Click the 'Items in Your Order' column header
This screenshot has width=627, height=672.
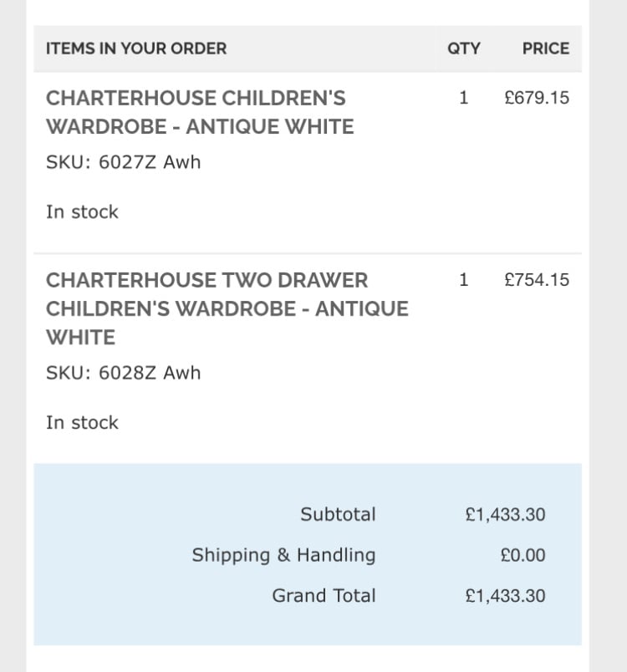tap(136, 48)
